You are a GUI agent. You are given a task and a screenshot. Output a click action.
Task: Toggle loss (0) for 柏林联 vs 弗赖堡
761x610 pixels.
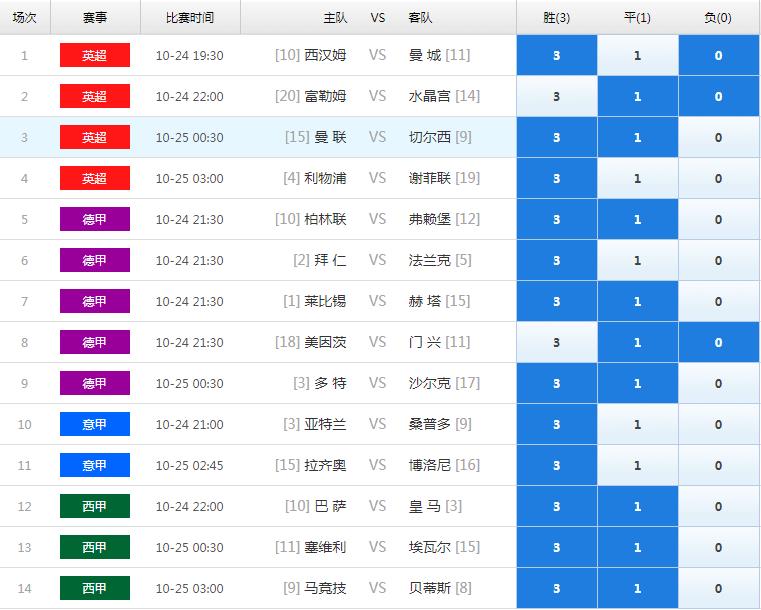click(x=719, y=219)
